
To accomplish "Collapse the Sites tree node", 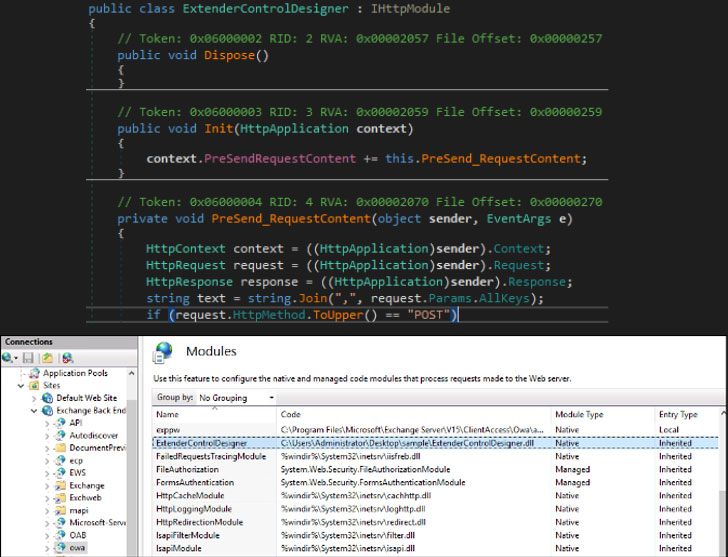I will 20,385.
